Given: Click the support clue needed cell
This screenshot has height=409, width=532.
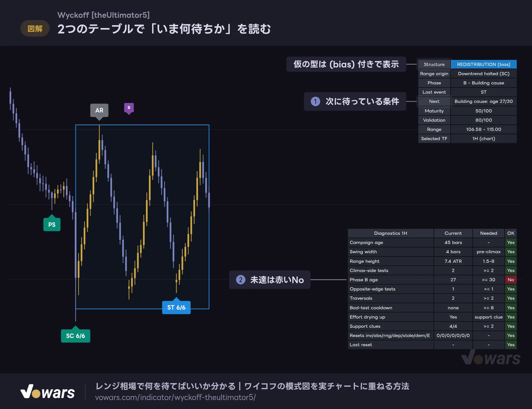Looking at the screenshot, I should [x=489, y=317].
